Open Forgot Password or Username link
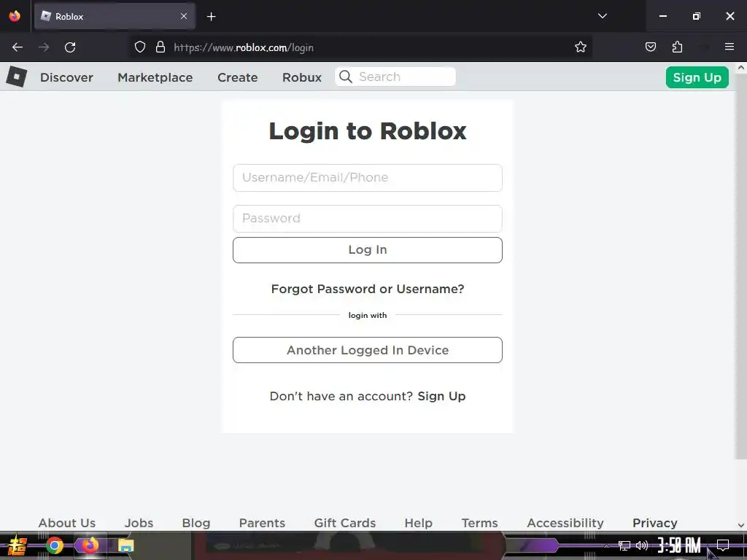Screen dimensions: 747x560 point(368,289)
